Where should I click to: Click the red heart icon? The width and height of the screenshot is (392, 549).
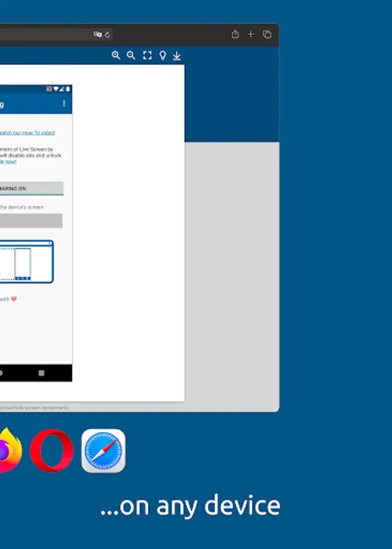(x=13, y=299)
